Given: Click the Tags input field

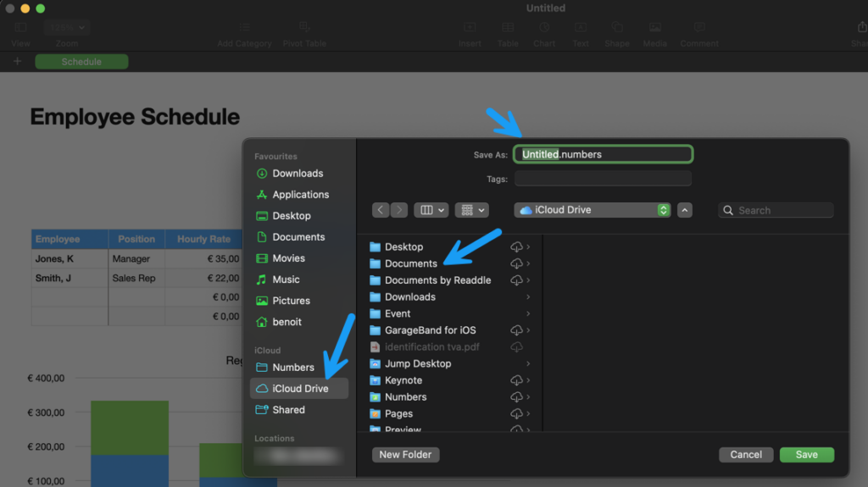Looking at the screenshot, I should point(603,179).
